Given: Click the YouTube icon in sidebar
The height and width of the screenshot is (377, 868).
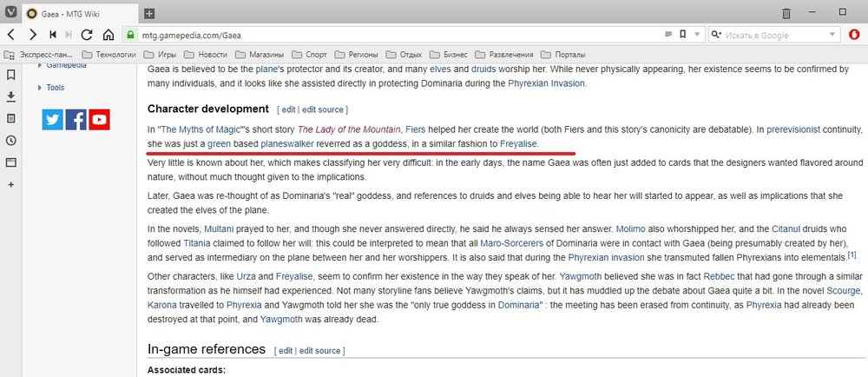Looking at the screenshot, I should click(99, 120).
